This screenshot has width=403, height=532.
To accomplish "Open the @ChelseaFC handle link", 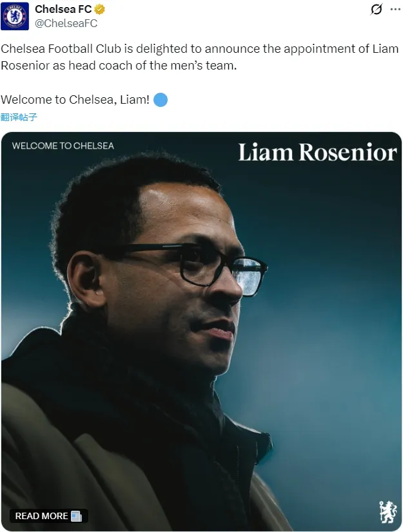I will tap(66, 23).
